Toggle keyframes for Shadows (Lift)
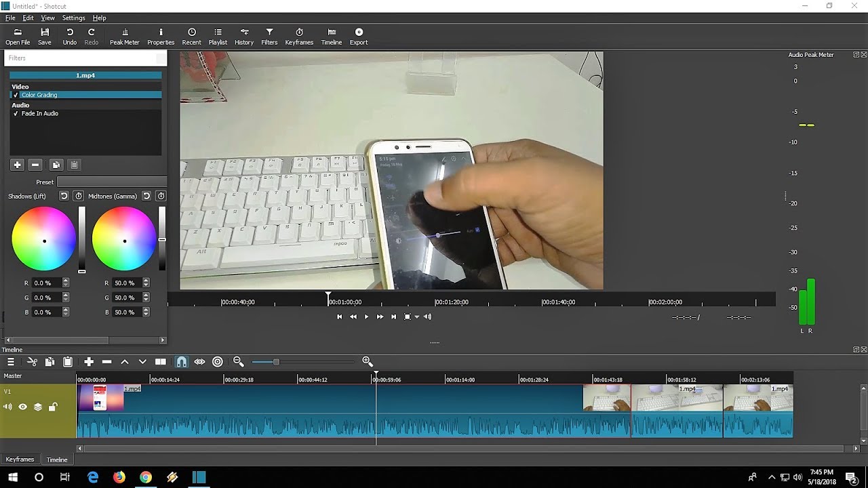This screenshot has height=488, width=868. click(x=79, y=196)
